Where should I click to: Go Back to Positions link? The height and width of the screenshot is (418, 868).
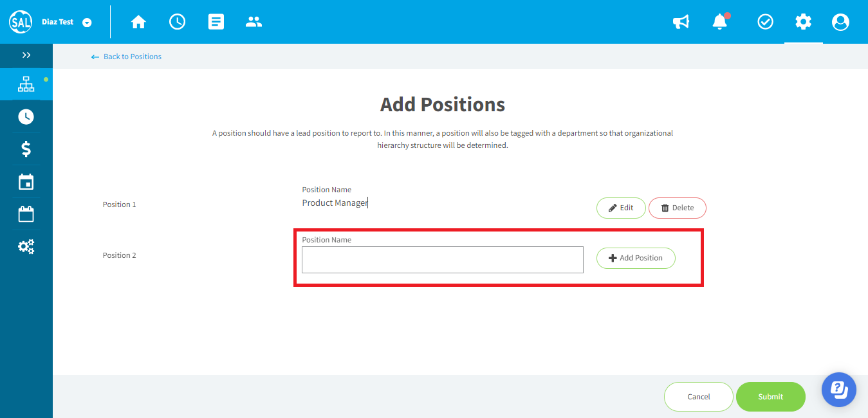point(126,57)
